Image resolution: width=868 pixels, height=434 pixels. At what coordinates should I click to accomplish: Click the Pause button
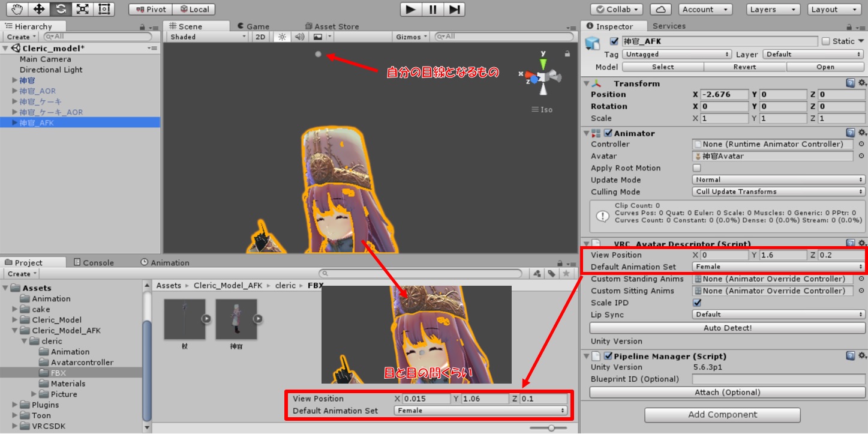click(x=433, y=9)
